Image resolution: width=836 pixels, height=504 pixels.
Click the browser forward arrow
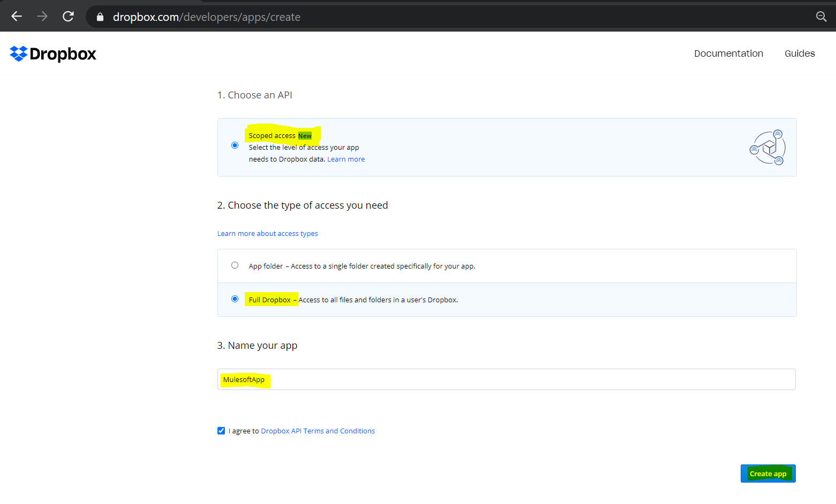(42, 17)
